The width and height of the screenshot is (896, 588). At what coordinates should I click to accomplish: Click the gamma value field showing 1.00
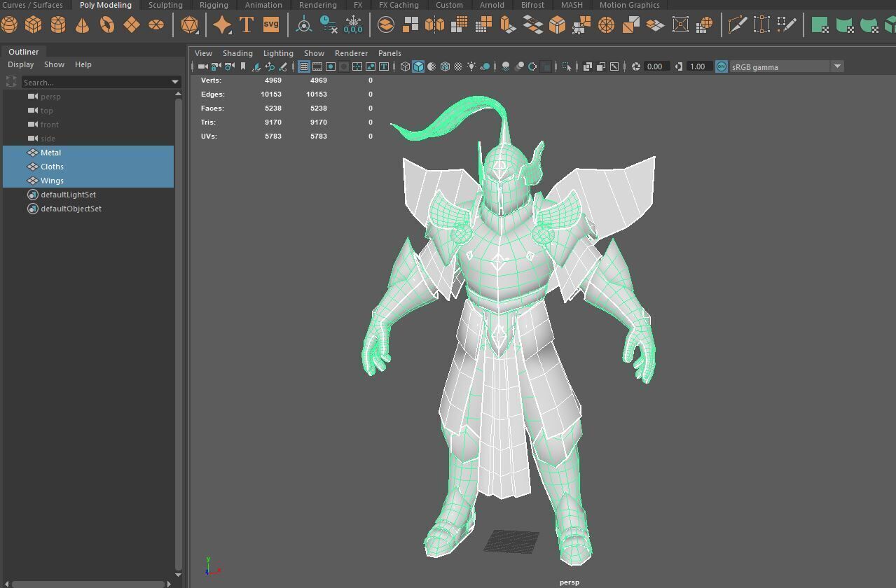pos(699,66)
